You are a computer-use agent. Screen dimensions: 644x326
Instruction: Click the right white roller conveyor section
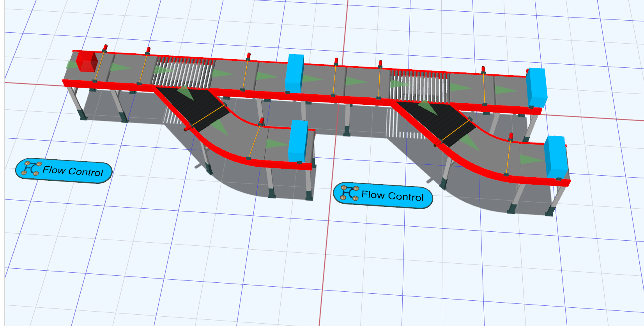click(419, 85)
